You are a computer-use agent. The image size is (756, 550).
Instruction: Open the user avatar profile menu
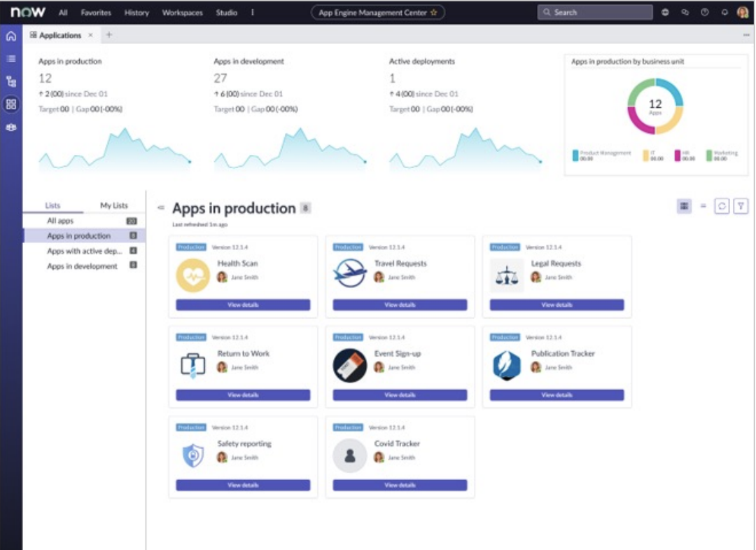point(743,13)
